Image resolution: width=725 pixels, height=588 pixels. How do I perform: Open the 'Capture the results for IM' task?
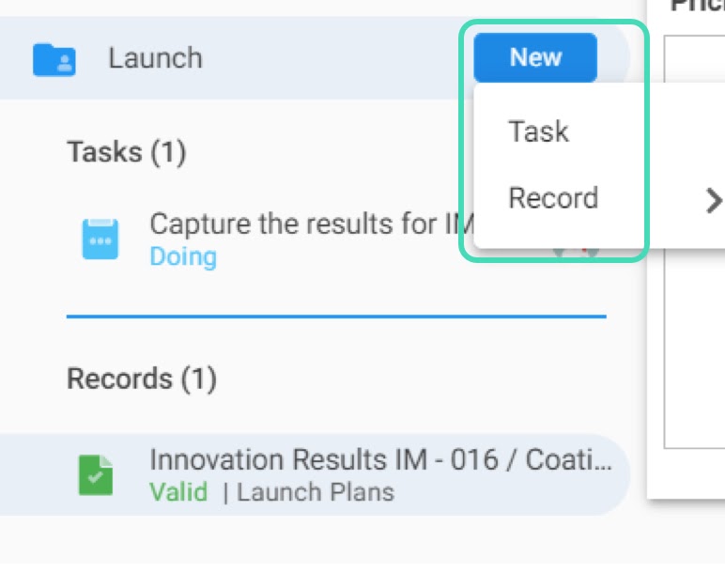coord(312,224)
